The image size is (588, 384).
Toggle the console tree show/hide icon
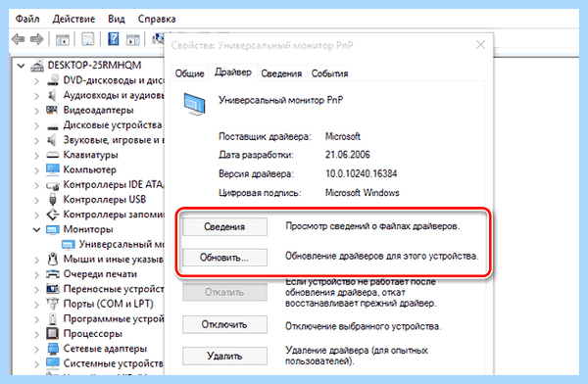click(x=63, y=39)
